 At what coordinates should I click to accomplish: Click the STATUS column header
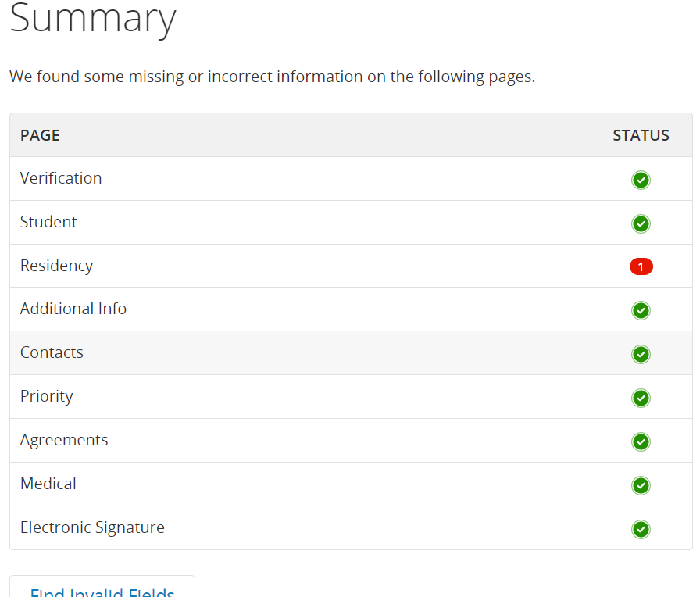click(641, 135)
